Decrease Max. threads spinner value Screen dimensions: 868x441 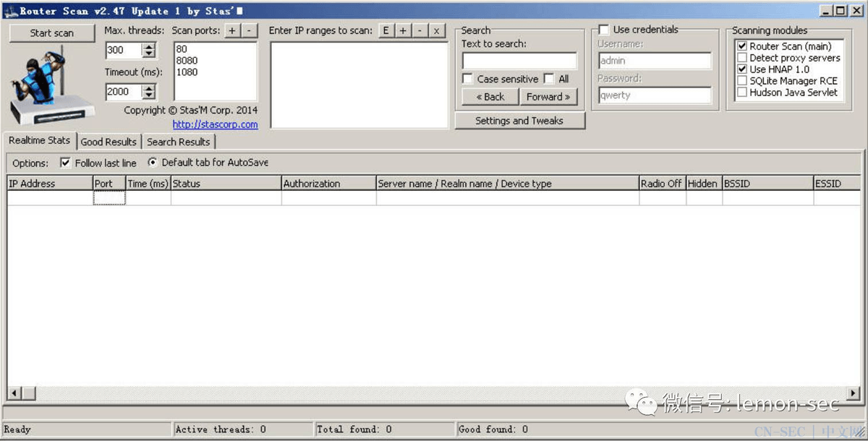coord(149,54)
